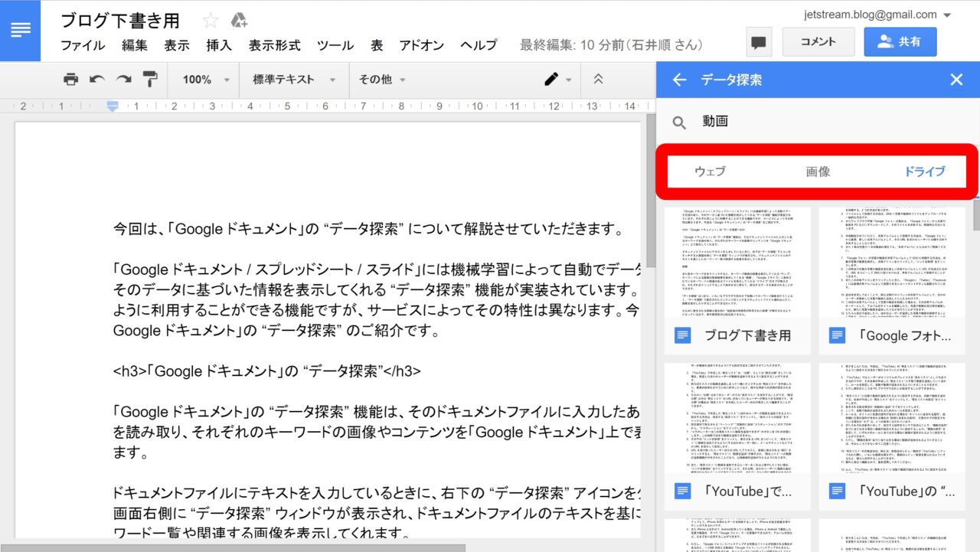Click the コメント button

tap(818, 42)
